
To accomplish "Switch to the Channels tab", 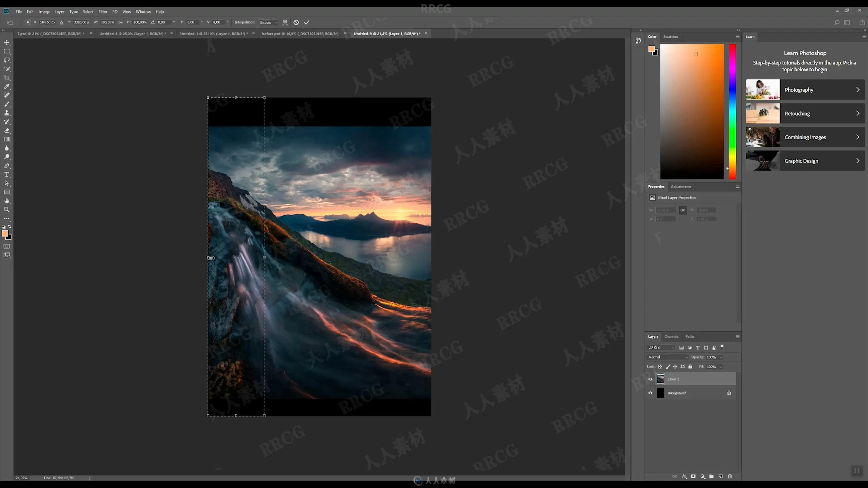I will tap(671, 336).
